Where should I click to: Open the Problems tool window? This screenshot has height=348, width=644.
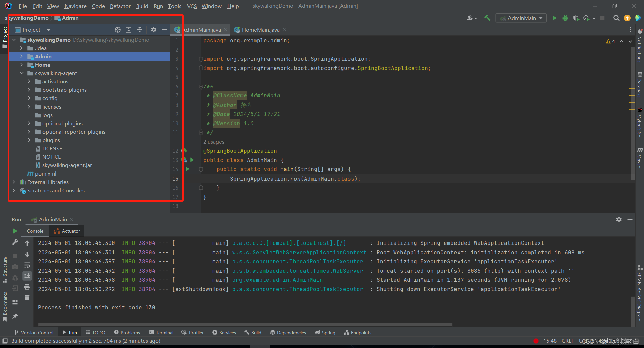127,332
